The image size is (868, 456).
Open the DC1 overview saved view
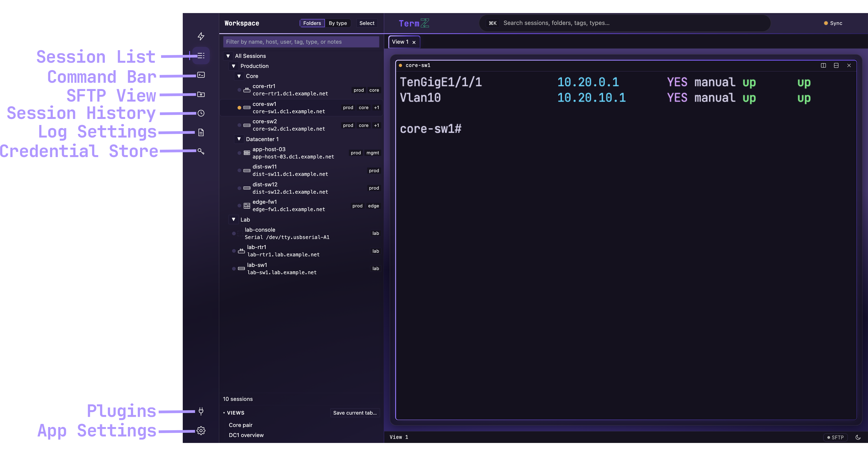pos(246,435)
